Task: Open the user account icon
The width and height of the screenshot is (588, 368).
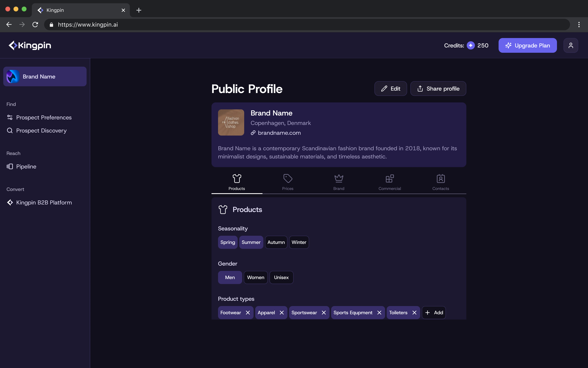Action: [570, 45]
